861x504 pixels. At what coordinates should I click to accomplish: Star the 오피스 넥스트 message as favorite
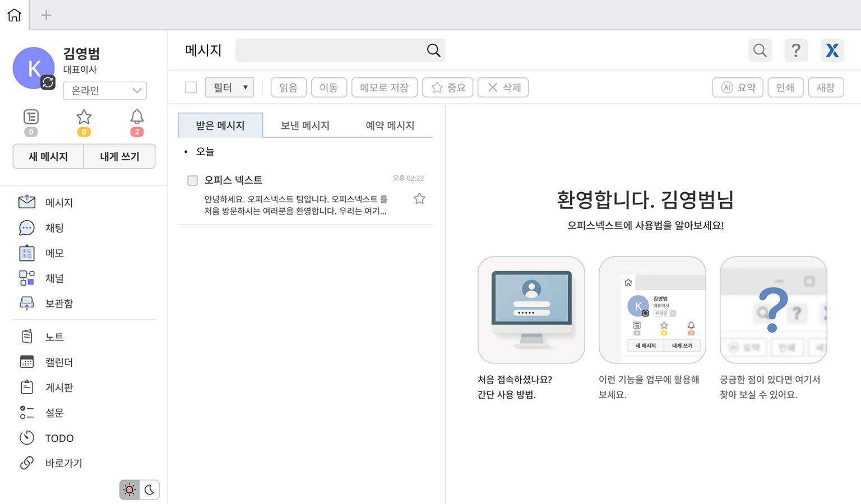[x=419, y=198]
